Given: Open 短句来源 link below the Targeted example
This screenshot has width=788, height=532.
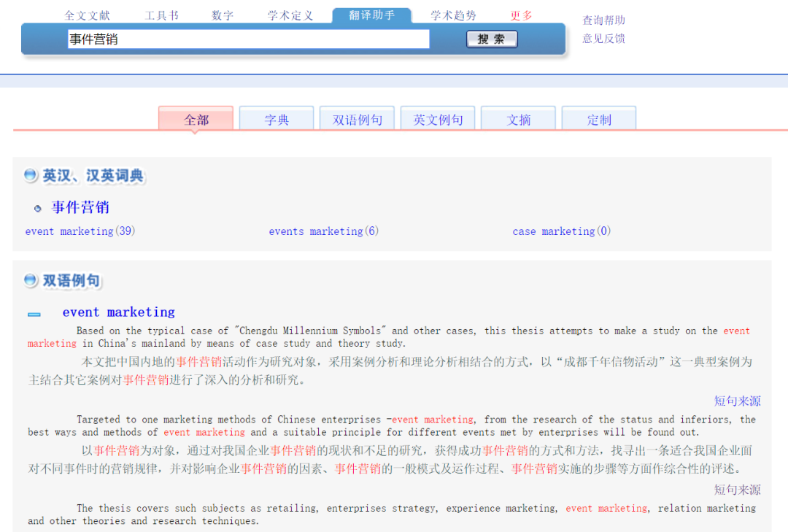Looking at the screenshot, I should [737, 489].
